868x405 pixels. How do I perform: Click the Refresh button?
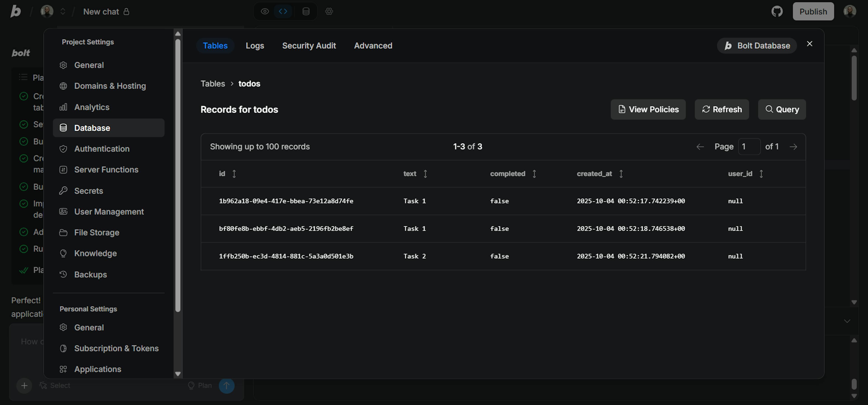pyautogui.click(x=722, y=110)
